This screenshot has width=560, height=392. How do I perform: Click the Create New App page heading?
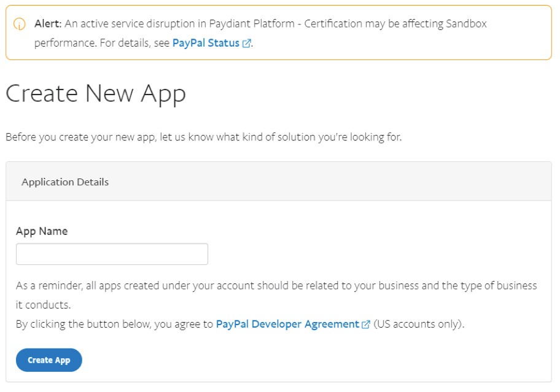(x=96, y=94)
